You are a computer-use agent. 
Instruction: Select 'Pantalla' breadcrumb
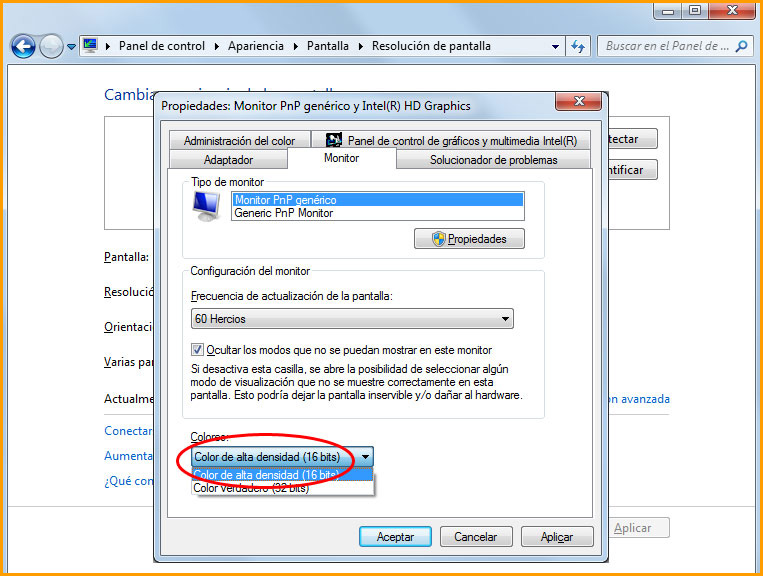coord(327,46)
